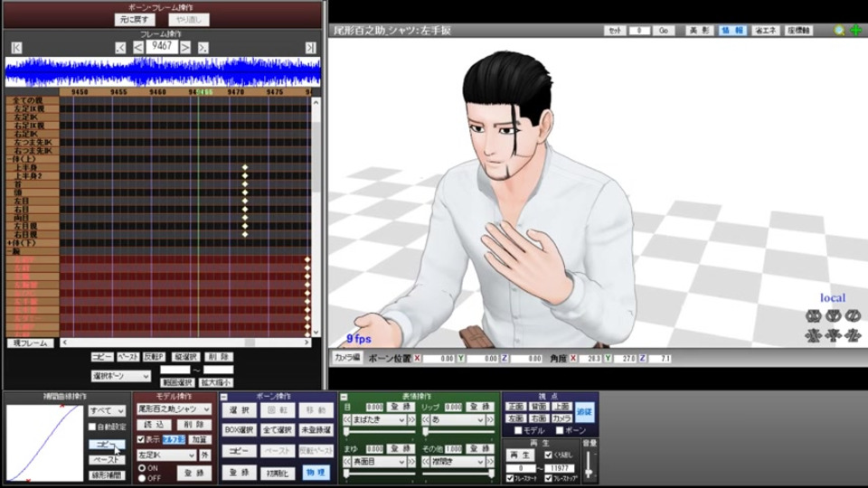Jump to the last frame
Viewport: 868px width, 488px height.
click(310, 48)
